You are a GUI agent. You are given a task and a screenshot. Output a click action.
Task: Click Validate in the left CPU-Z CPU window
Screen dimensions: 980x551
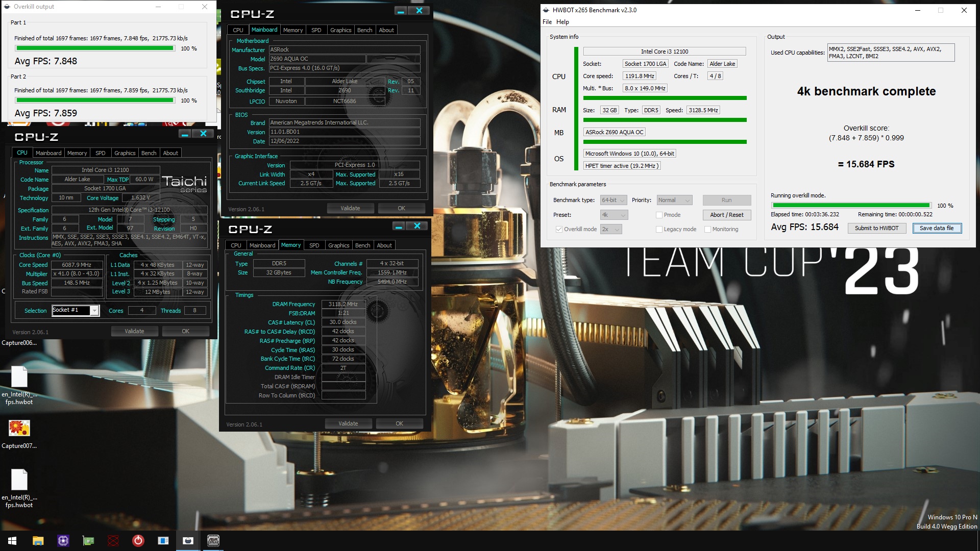coord(134,331)
